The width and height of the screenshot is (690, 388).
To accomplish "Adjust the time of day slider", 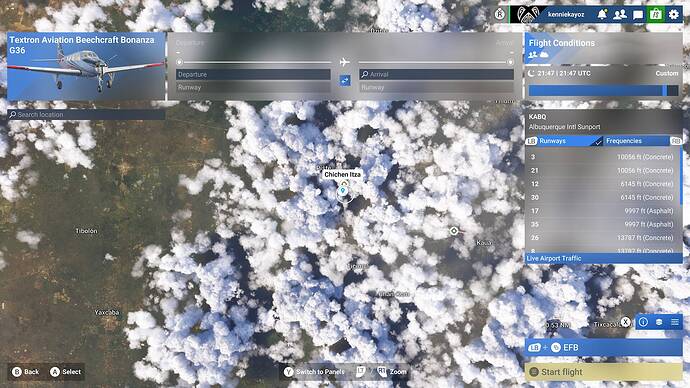I will tap(603, 91).
